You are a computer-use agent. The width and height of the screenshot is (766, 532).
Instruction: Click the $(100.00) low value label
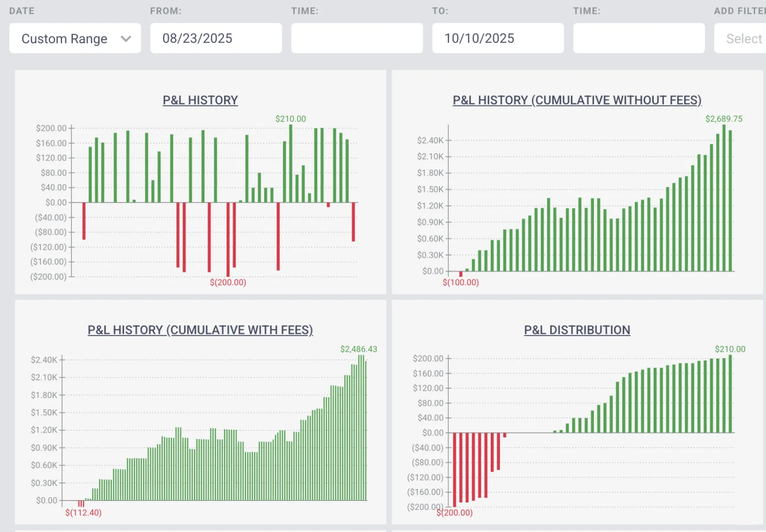(461, 282)
